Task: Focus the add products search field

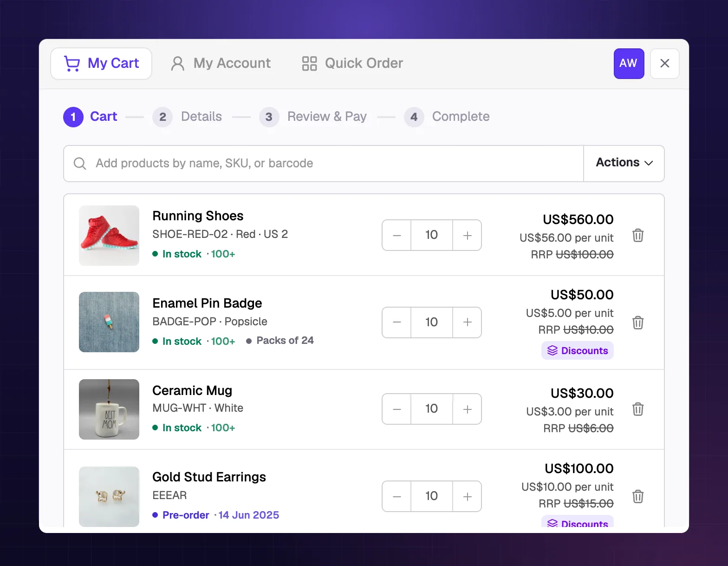Action: 324,163
